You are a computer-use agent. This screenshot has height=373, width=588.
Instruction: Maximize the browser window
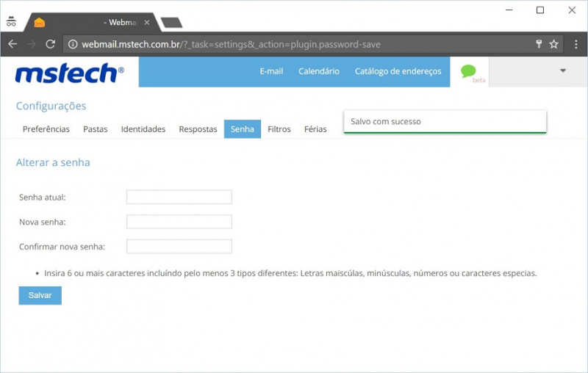coord(540,10)
